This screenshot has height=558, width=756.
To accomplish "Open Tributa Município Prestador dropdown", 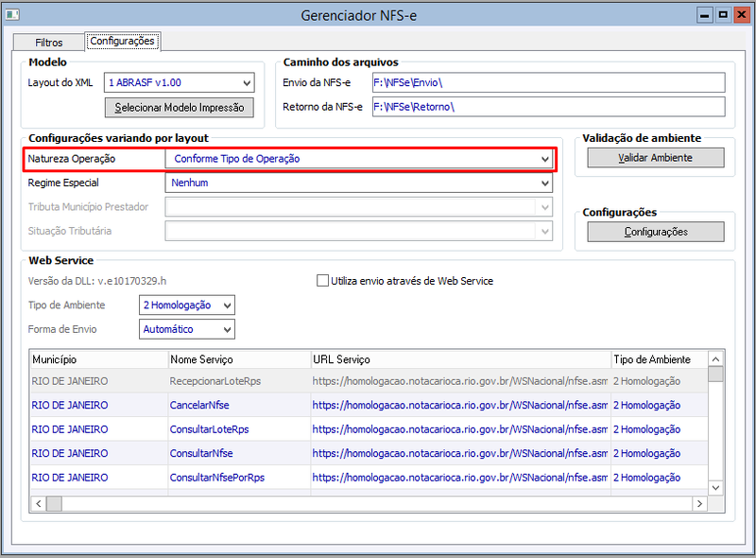I will click(x=359, y=207).
